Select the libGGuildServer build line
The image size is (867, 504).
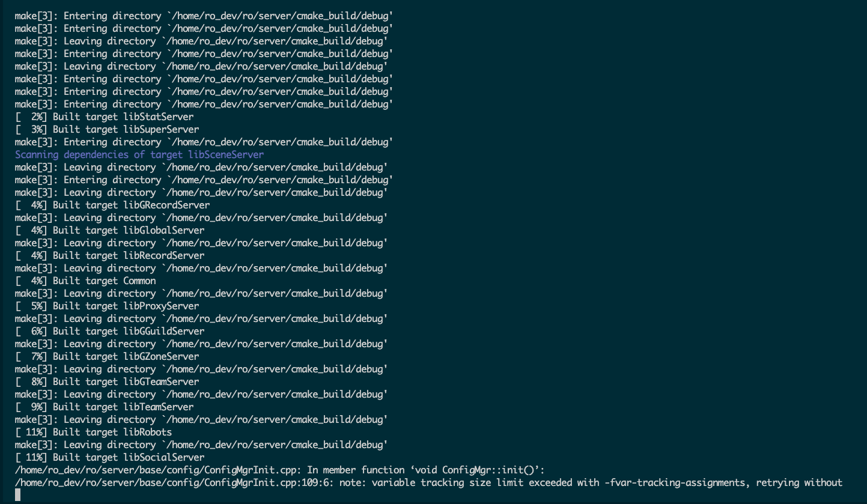point(109,331)
